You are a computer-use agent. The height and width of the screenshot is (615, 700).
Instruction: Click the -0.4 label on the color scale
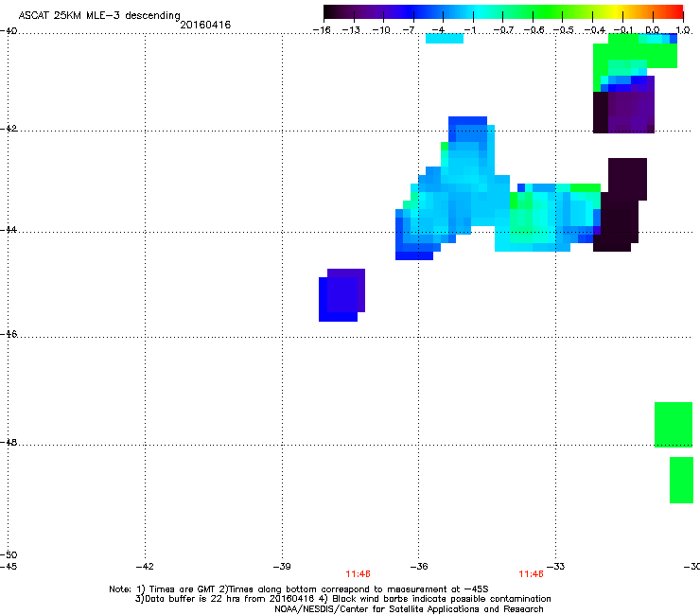point(595,30)
